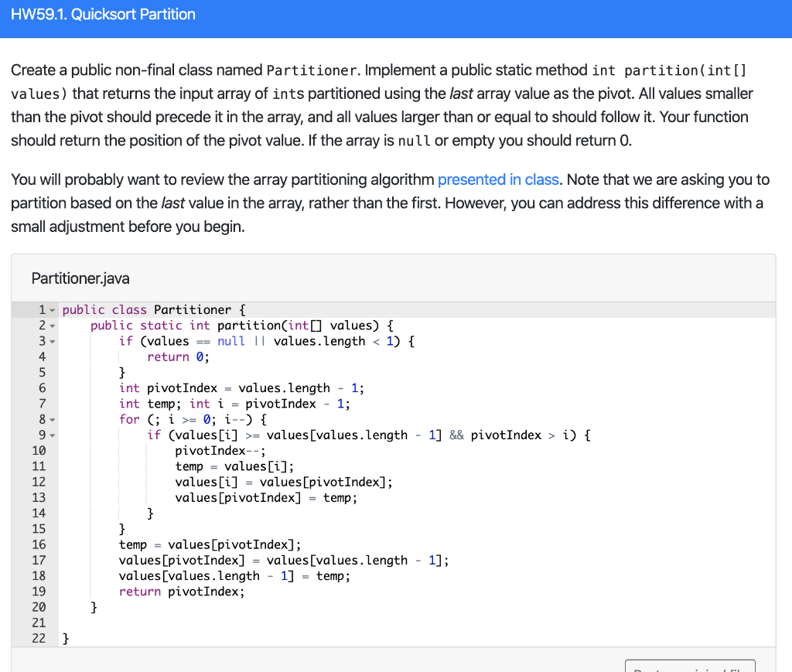Screen dimensions: 792x672
Task: Click the empty line 21 in the editor
Action: coord(155,623)
